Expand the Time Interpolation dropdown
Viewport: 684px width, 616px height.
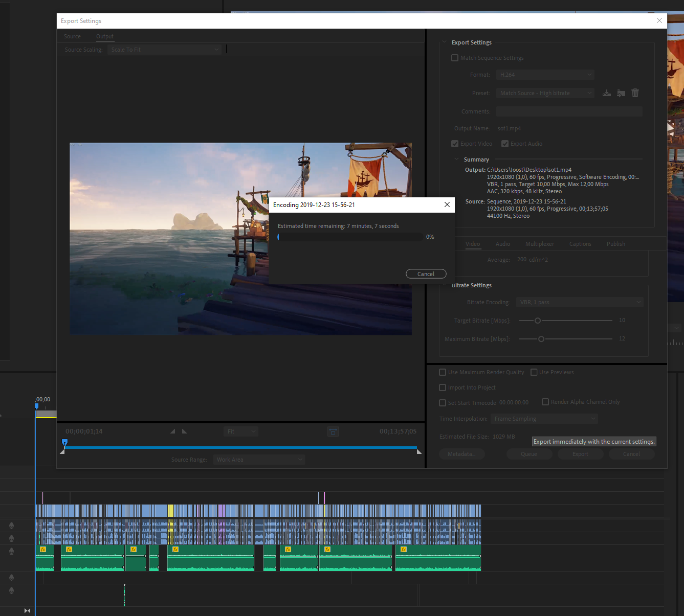[x=544, y=419]
